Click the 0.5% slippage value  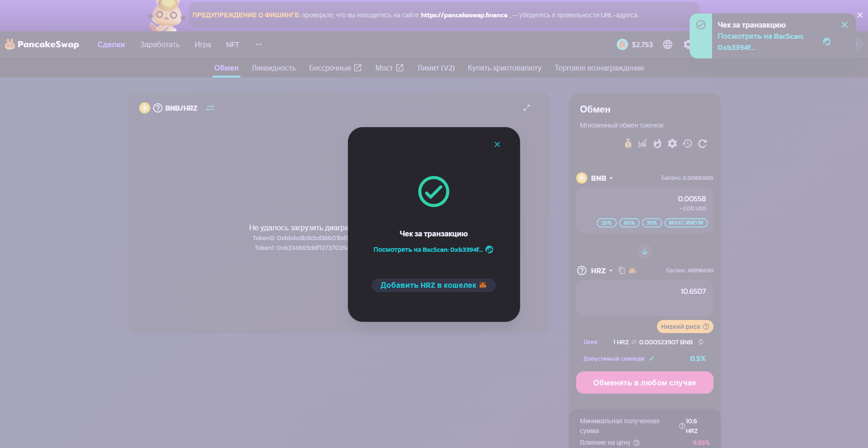pyautogui.click(x=698, y=359)
